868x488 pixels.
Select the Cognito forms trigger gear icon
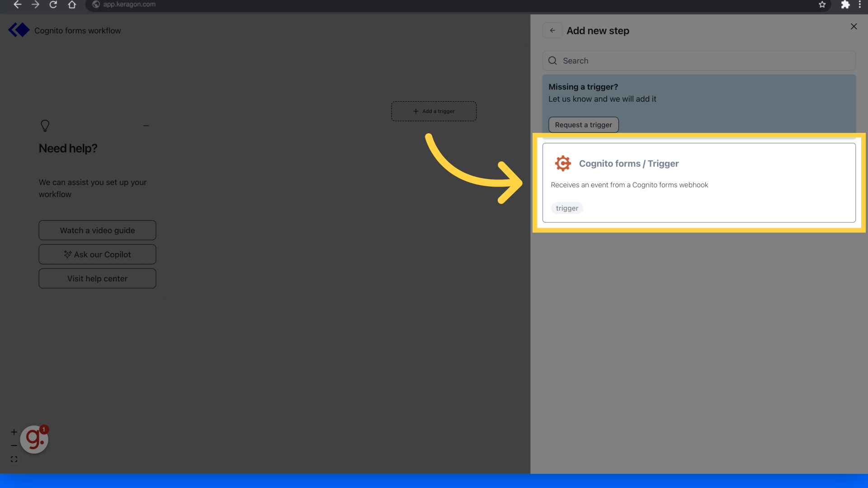563,163
